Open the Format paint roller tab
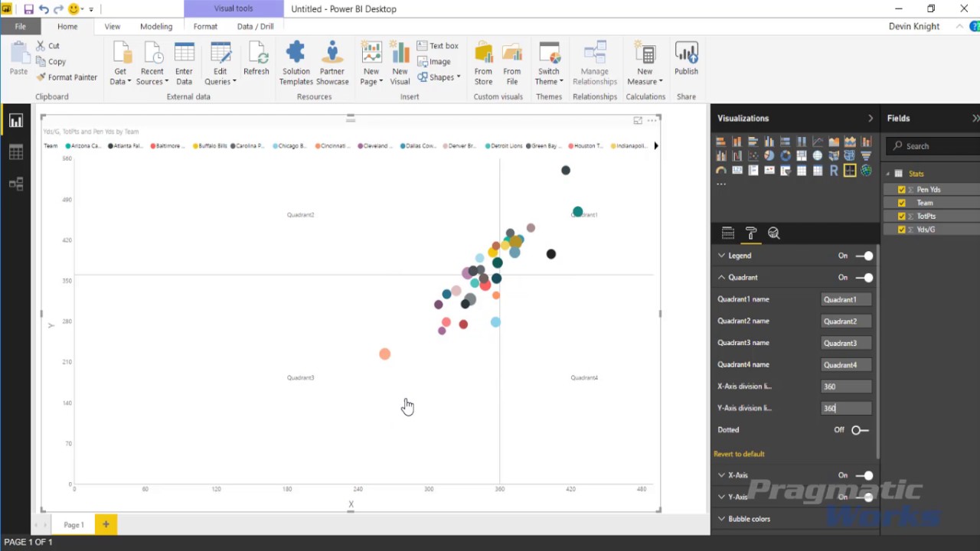 pyautogui.click(x=751, y=233)
